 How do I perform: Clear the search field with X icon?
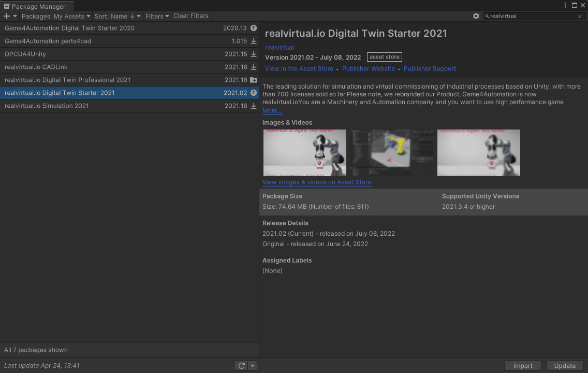point(580,17)
